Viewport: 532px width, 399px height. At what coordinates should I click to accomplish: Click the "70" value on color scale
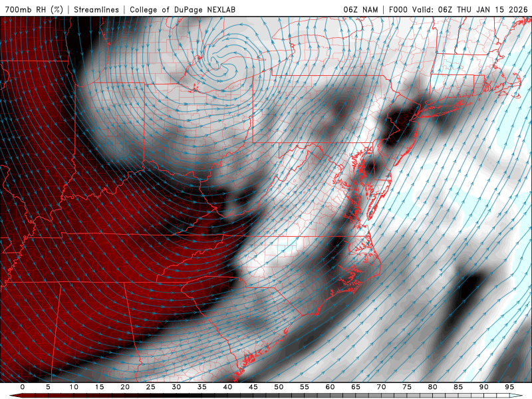381,387
